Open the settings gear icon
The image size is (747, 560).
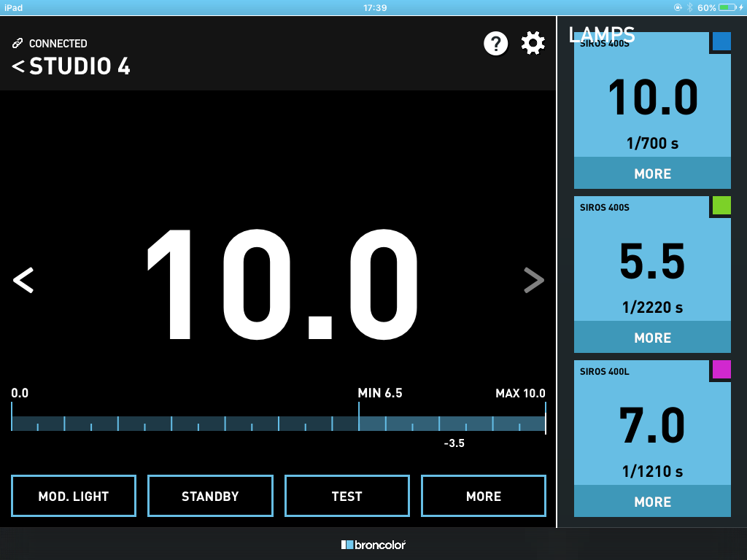coord(533,44)
